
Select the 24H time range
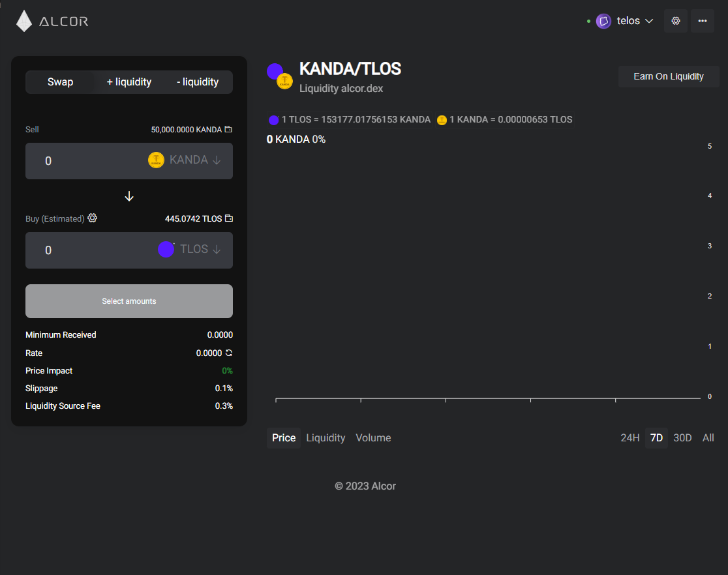630,437
